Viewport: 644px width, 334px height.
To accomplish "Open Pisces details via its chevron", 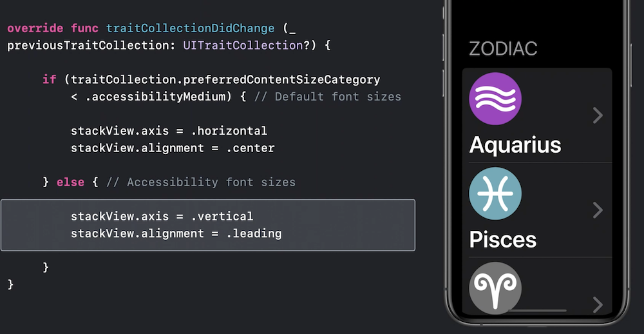I will click(598, 210).
